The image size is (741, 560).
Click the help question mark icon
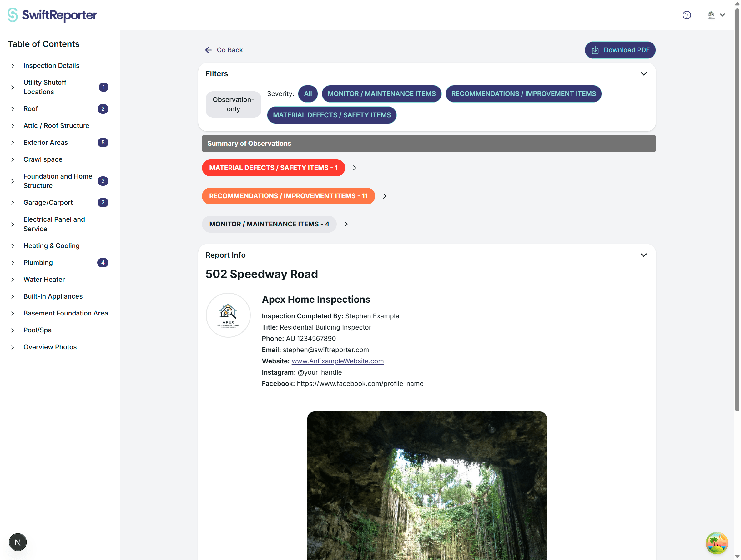tap(687, 15)
